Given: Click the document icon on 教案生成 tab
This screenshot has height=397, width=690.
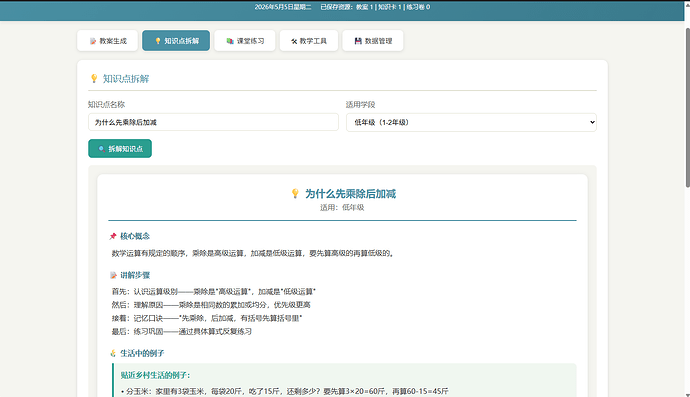Looking at the screenshot, I should [93, 41].
